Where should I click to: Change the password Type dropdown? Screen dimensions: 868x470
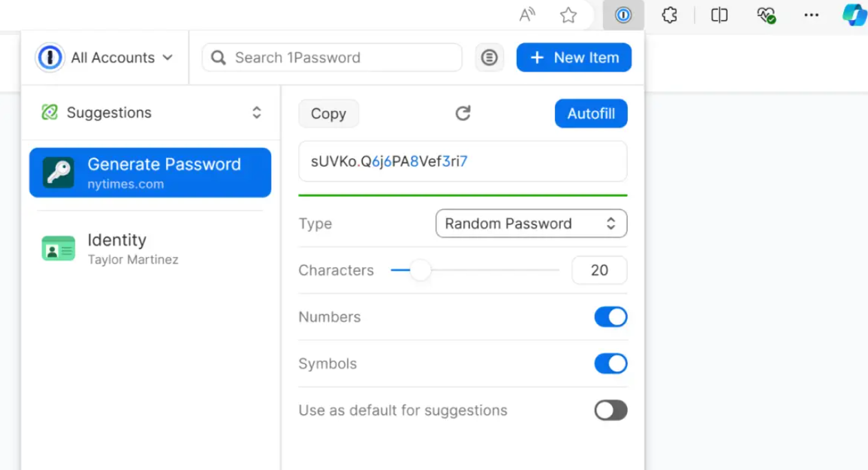[x=530, y=223]
